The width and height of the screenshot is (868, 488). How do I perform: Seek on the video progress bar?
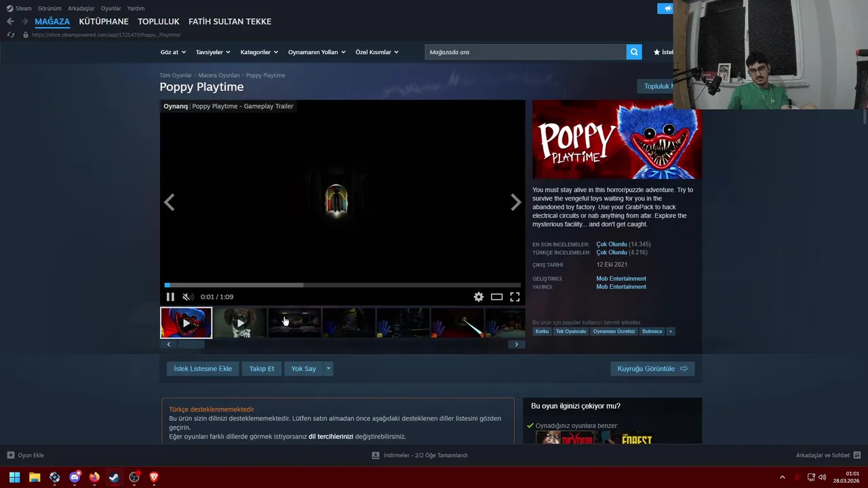coord(342,285)
